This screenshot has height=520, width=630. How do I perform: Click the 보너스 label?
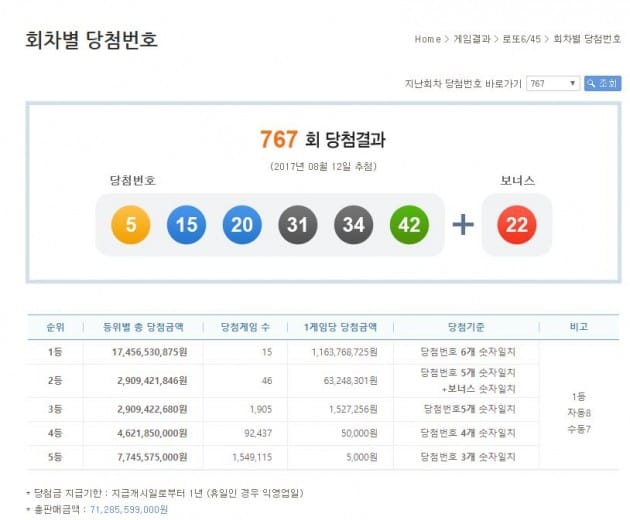click(517, 180)
